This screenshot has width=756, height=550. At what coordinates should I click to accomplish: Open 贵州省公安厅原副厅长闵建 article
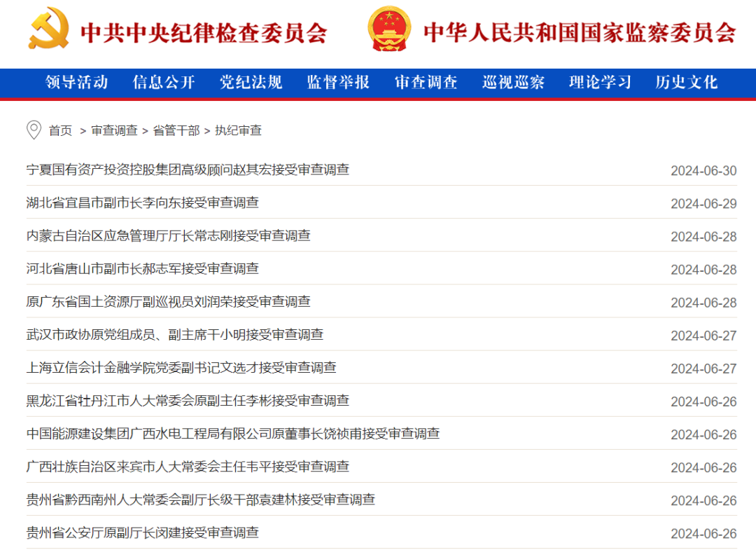tap(143, 532)
